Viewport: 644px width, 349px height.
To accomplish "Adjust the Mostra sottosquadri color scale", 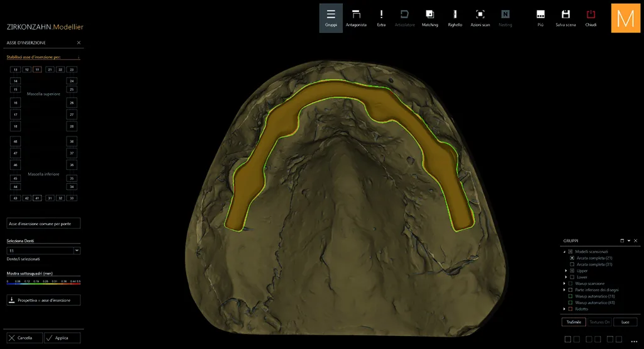I will point(43,284).
